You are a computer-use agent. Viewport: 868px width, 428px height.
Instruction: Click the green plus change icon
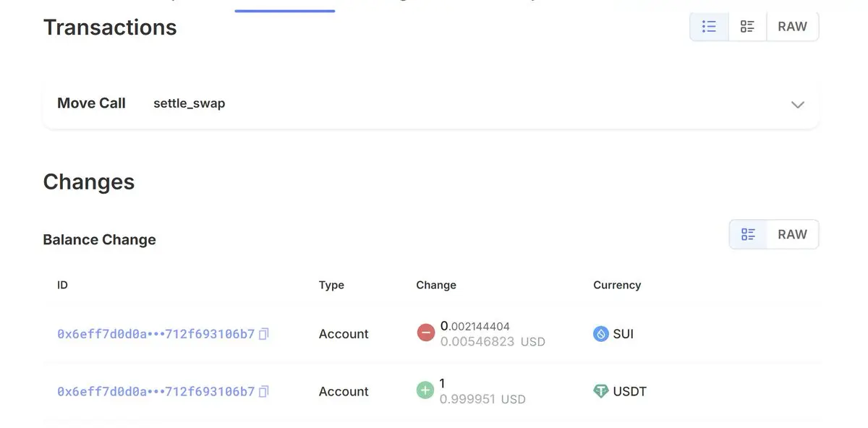pyautogui.click(x=425, y=390)
